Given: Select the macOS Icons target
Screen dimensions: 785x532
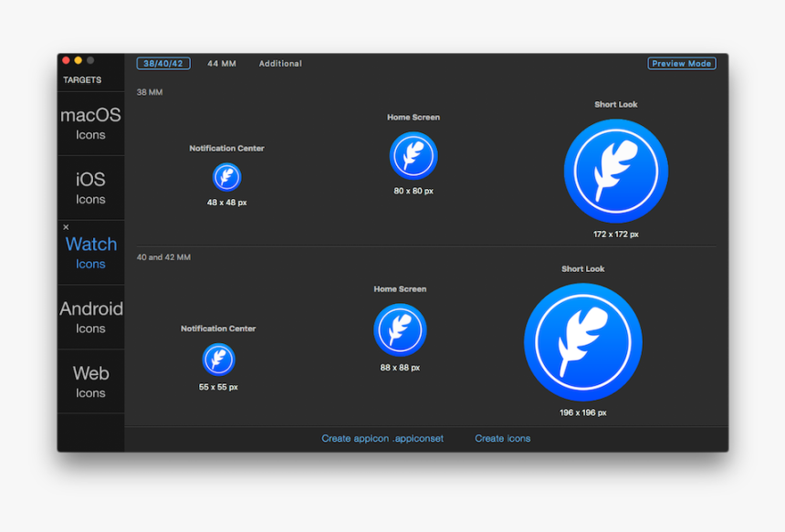Looking at the screenshot, I should click(x=90, y=123).
